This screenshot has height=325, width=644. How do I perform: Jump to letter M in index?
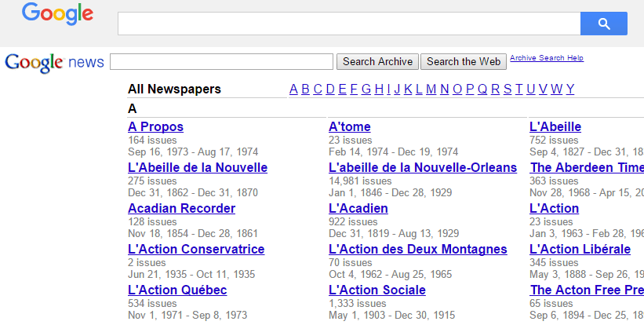[x=431, y=89]
